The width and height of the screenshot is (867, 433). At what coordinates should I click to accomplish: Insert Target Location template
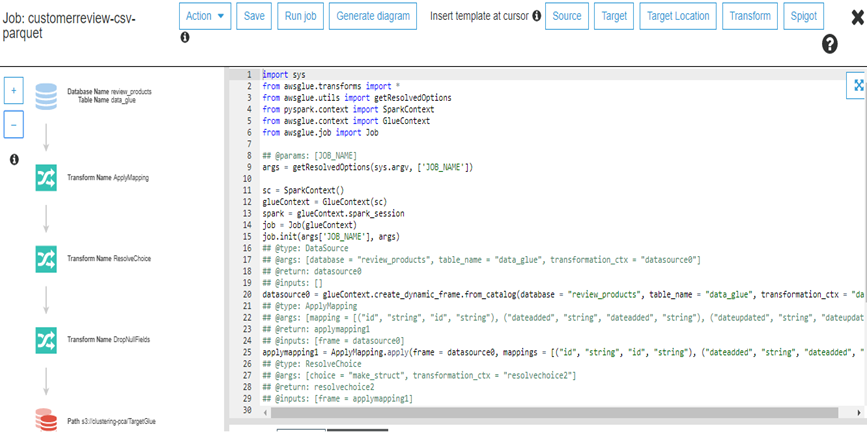click(x=678, y=16)
